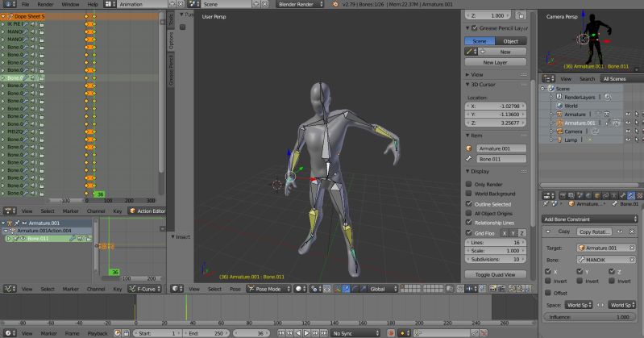644x338 pixels.
Task: Hide Armature.001 using its eye icon
Action: click(628, 123)
